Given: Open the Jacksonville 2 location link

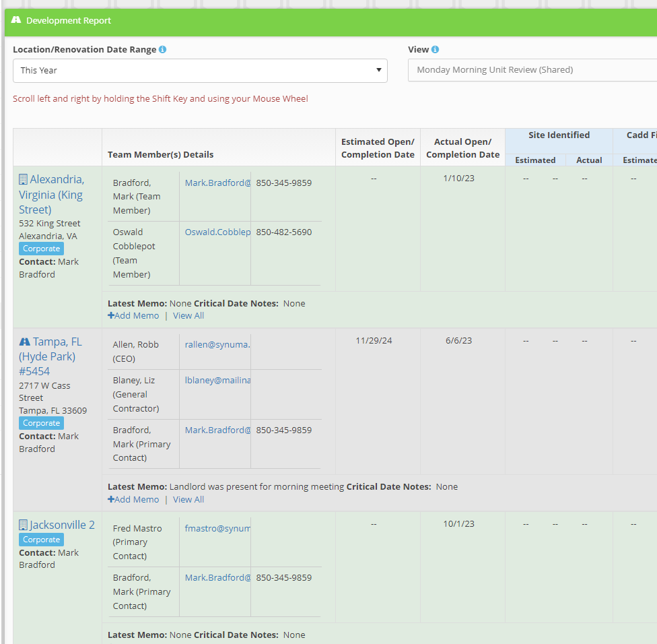Looking at the screenshot, I should pos(62,525).
